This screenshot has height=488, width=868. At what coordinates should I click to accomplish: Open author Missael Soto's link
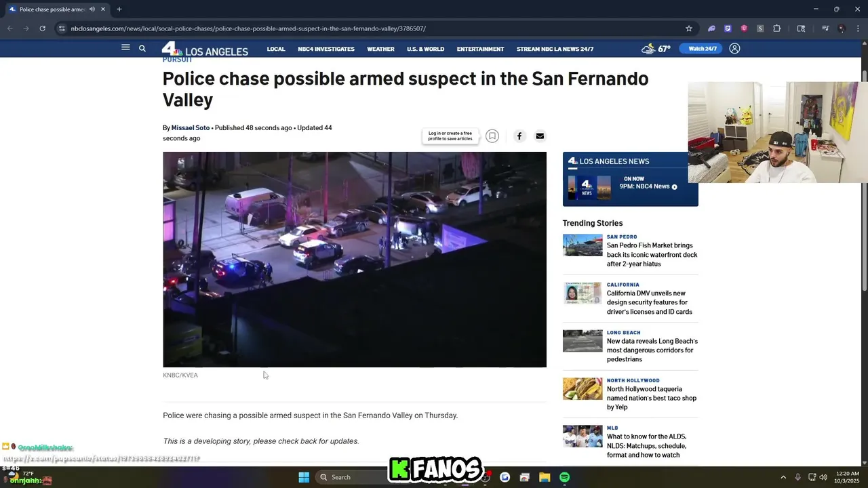pos(191,127)
